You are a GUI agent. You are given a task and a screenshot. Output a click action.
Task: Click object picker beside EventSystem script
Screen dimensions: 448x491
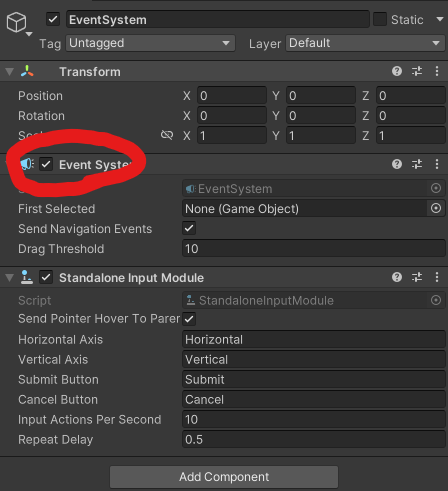[x=436, y=188]
